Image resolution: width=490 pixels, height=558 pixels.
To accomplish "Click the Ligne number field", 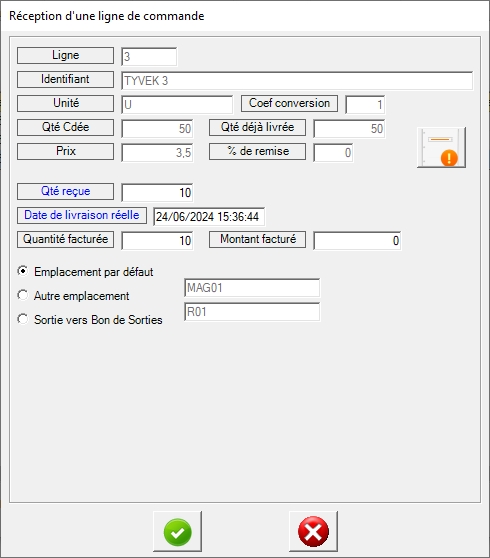I will click(149, 57).
